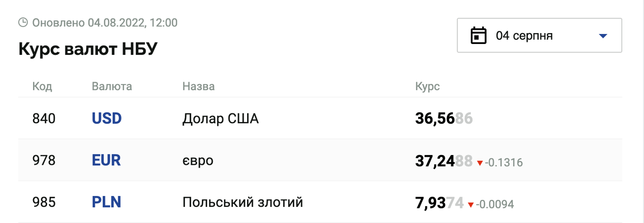Open the USD currency link
The height and width of the screenshot is (223, 644).
click(107, 119)
